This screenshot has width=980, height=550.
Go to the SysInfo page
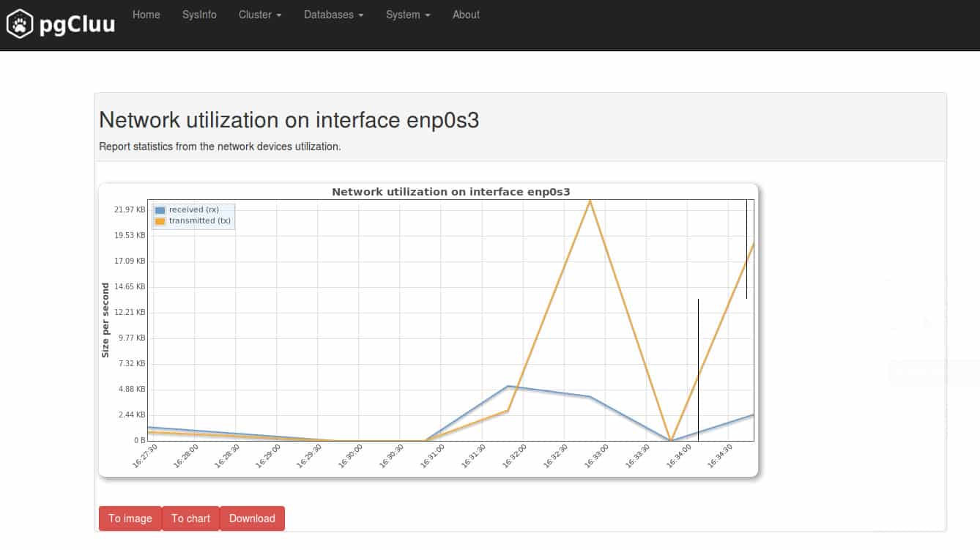tap(199, 15)
